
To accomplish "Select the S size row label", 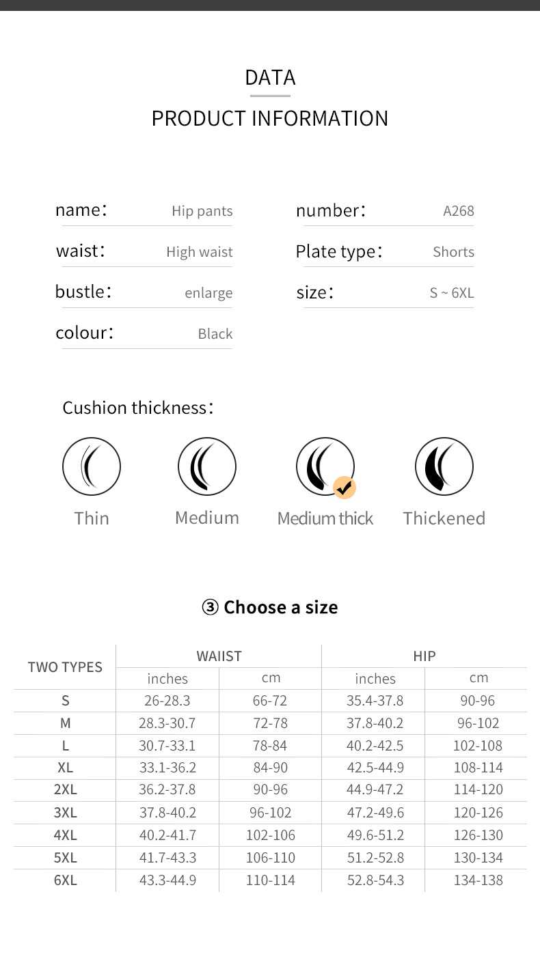I will pos(66,701).
